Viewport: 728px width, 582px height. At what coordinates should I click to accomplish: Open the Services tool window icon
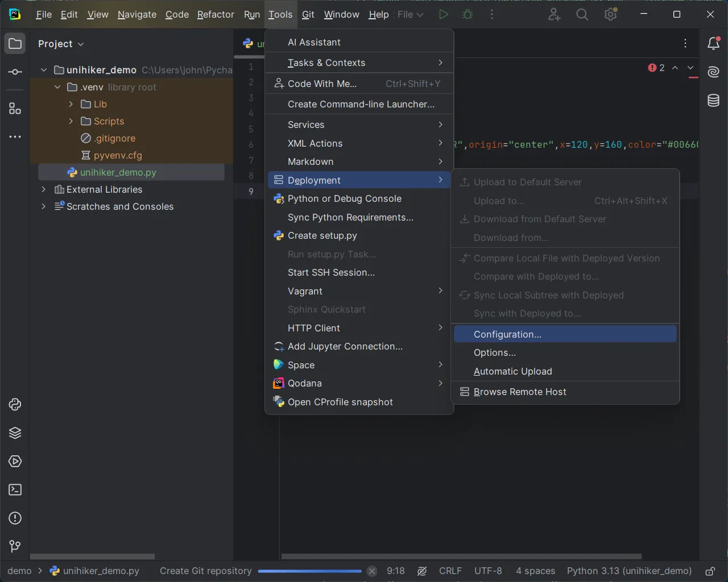[x=15, y=462]
